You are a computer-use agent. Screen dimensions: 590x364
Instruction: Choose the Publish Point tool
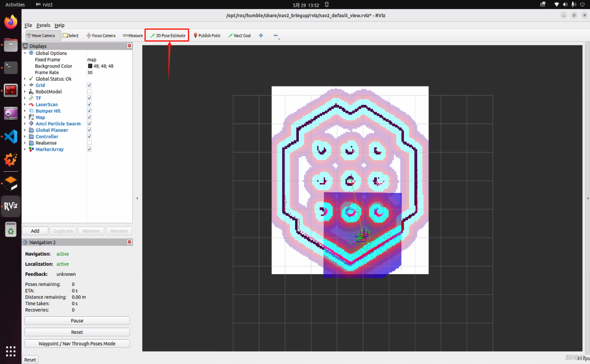pos(207,35)
